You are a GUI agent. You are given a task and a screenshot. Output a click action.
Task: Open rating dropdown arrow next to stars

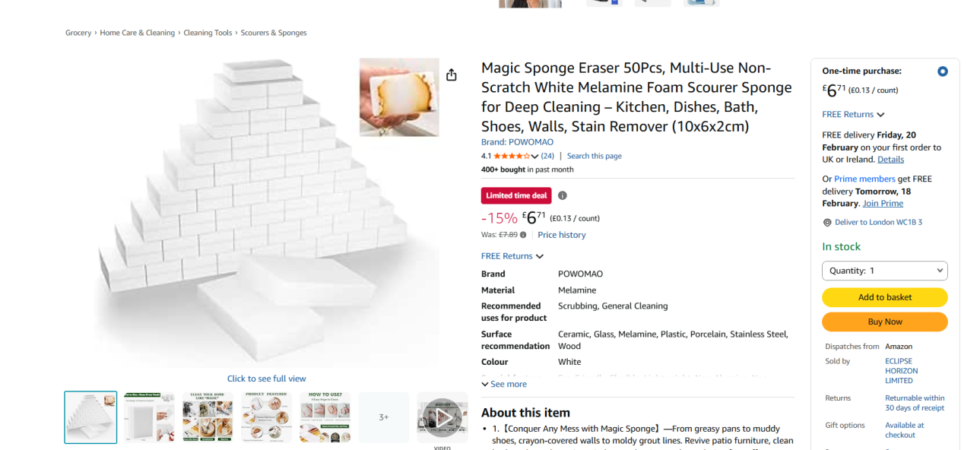pyautogui.click(x=535, y=157)
